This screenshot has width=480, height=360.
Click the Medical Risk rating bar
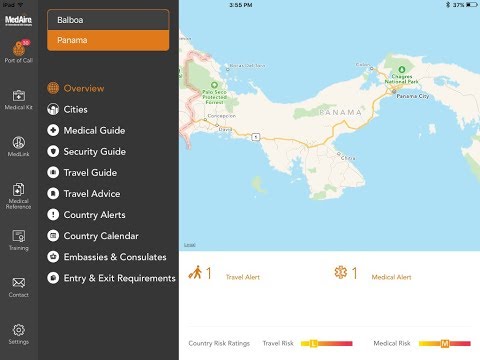point(445,343)
